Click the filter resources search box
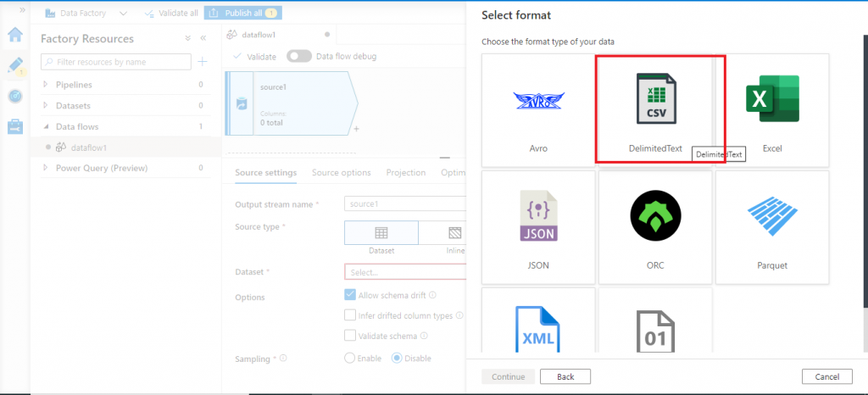Image resolution: width=868 pixels, height=395 pixels. click(x=116, y=62)
